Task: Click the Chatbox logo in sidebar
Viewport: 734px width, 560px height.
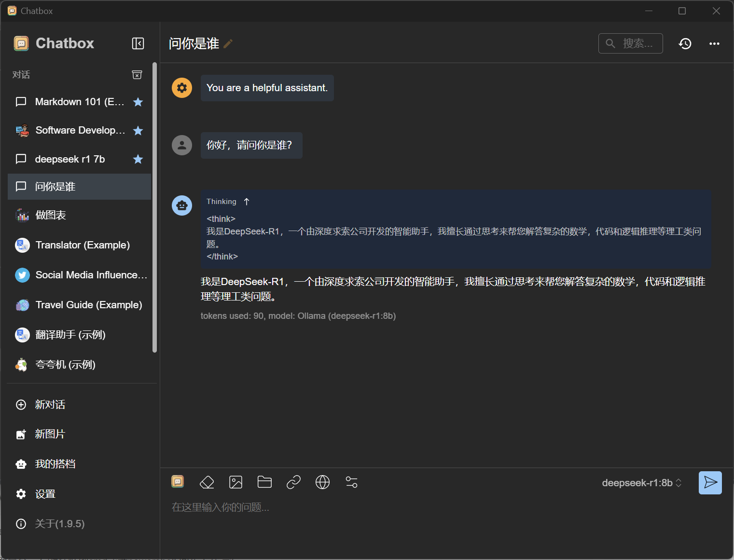Action: coord(21,43)
